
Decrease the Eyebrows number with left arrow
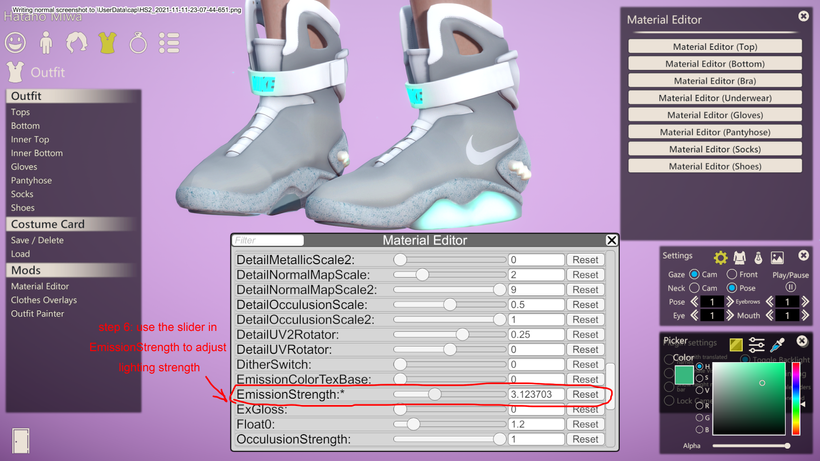(x=769, y=302)
